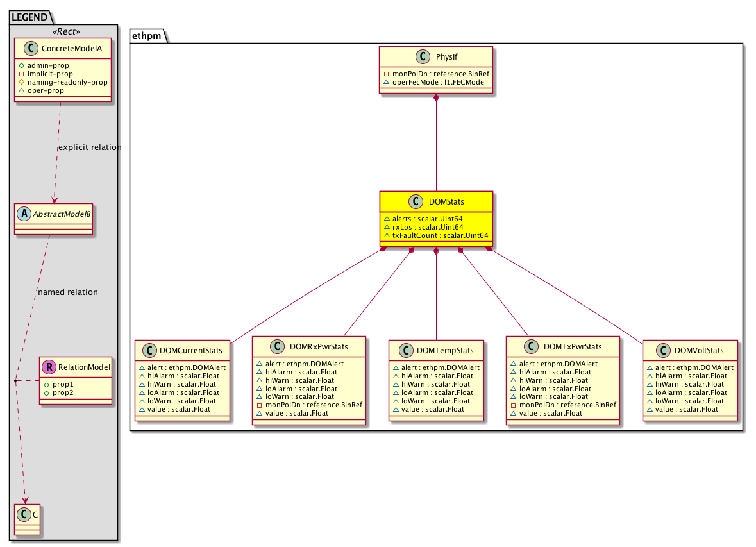Image resolution: width=756 pixels, height=547 pixels.
Task: Select the pink R icon of RelationModel
Action: tap(48, 367)
